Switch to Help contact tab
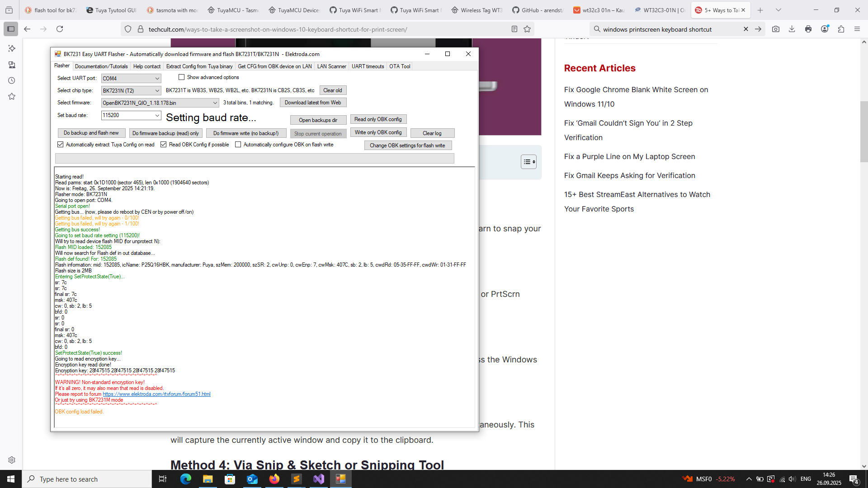The image size is (868, 488). click(x=147, y=66)
